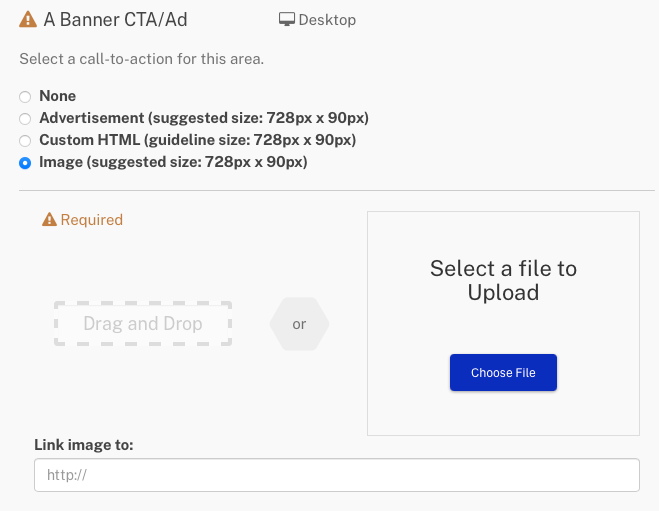This screenshot has width=659, height=511.
Task: Select the Image radio option
Action: click(25, 163)
